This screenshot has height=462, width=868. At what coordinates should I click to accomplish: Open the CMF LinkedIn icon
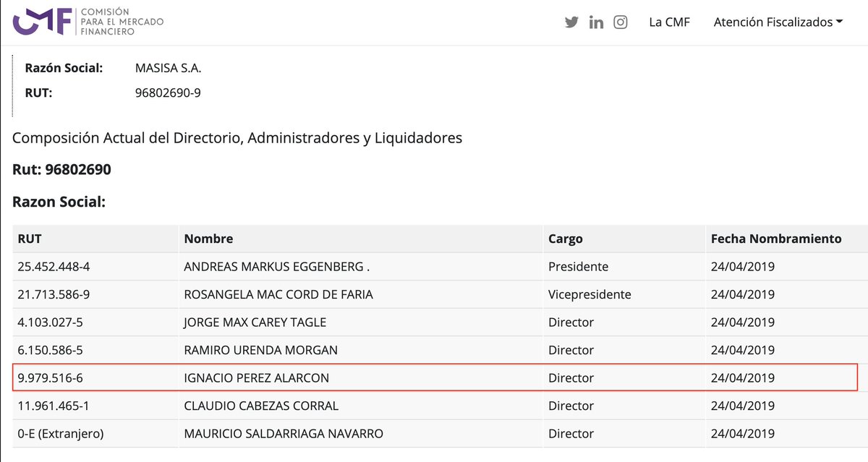pyautogui.click(x=596, y=22)
